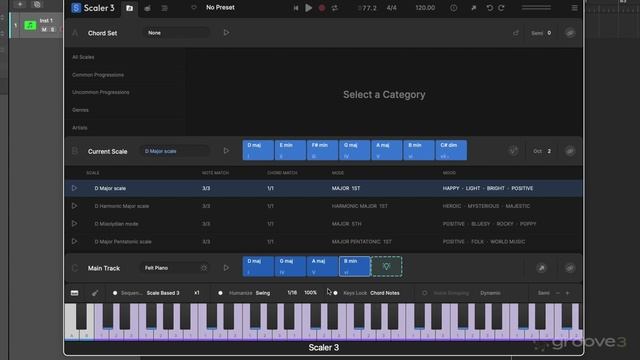Preview the D Major scale row with its play icon
Screen dimensions: 640x360
pyautogui.click(x=74, y=188)
